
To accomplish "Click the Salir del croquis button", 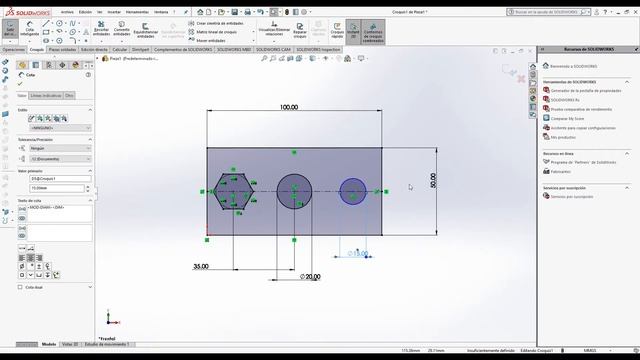I will pos(10,28).
